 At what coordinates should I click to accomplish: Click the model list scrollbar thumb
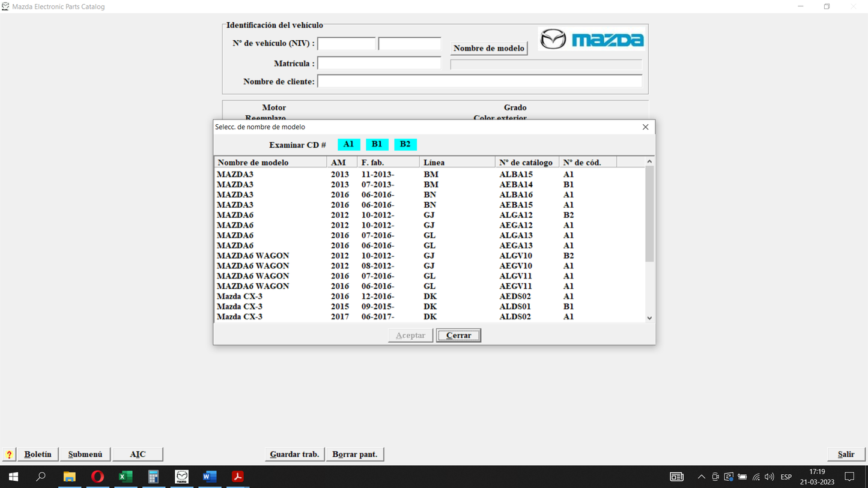(x=649, y=214)
